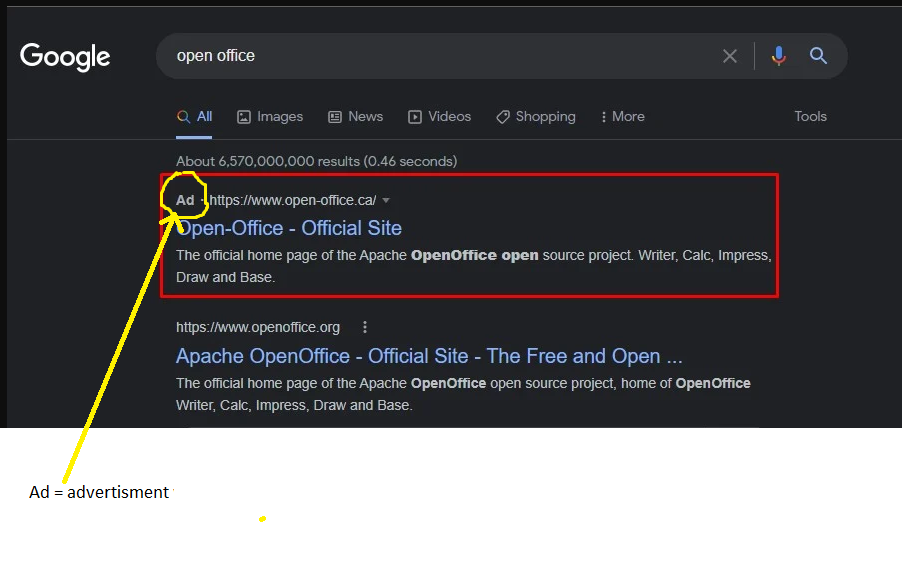The image size is (902, 570).
Task: Click the https://www.openoffice.org URL
Action: coord(258,327)
